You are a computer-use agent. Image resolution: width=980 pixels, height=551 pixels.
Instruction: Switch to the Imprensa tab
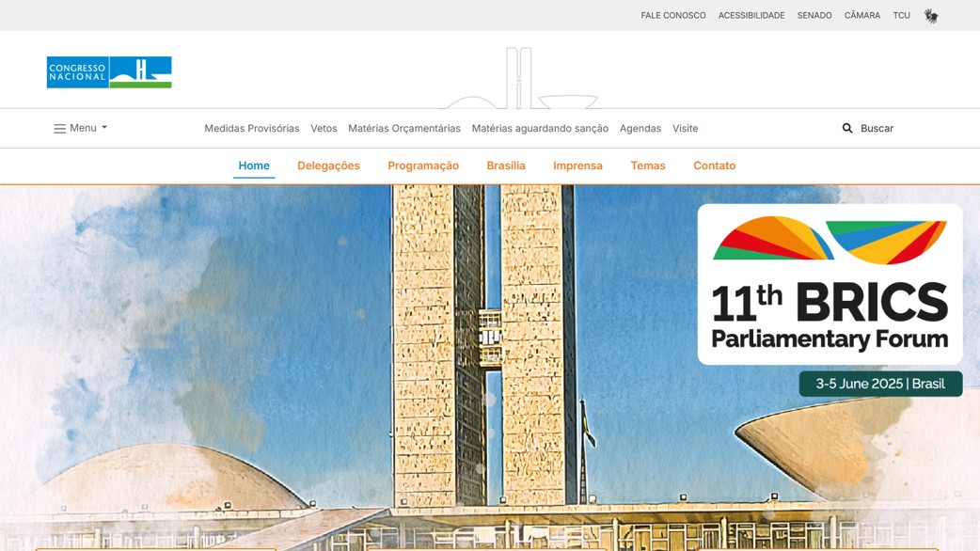[x=577, y=165]
